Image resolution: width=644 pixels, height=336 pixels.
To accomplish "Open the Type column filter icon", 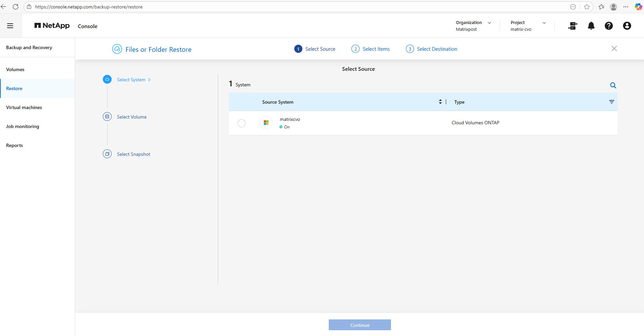I will click(x=612, y=102).
